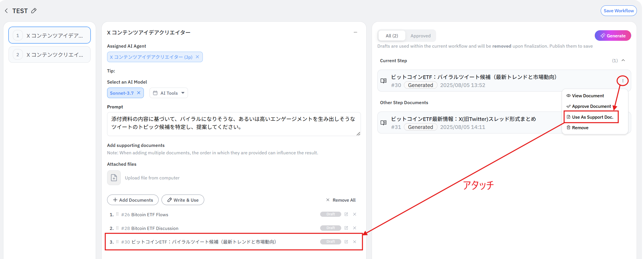The width and height of the screenshot is (644, 259).
Task: Click the Prompt text area
Action: [234, 124]
